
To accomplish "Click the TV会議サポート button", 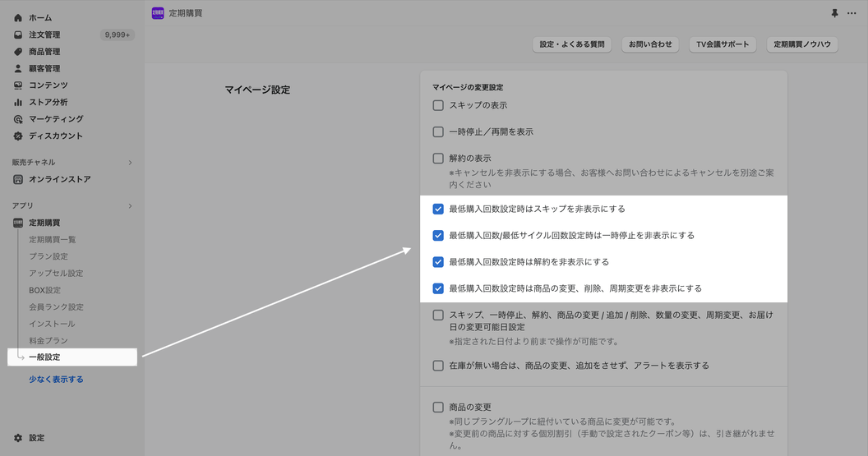I will (x=723, y=44).
